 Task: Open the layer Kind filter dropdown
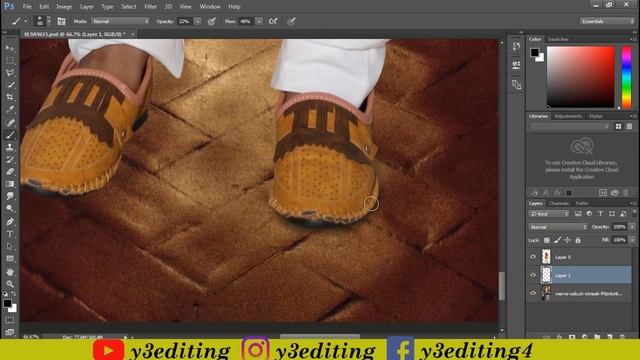pyautogui.click(x=549, y=213)
